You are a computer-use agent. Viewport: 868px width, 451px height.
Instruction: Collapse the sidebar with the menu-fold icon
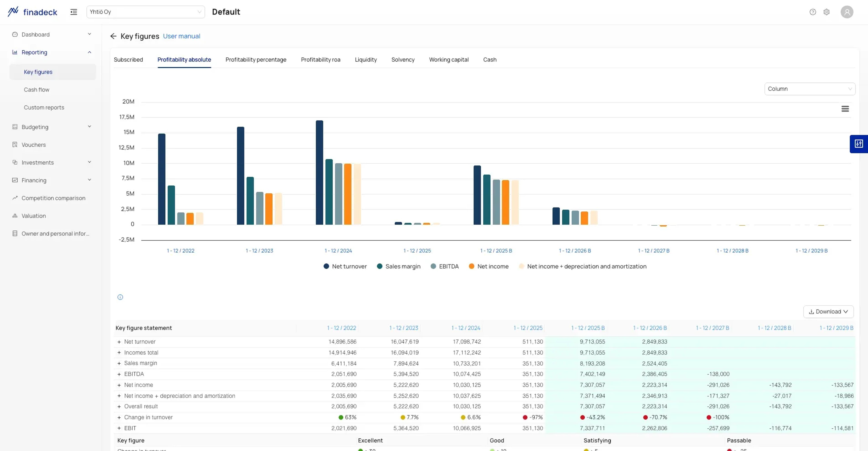(73, 12)
